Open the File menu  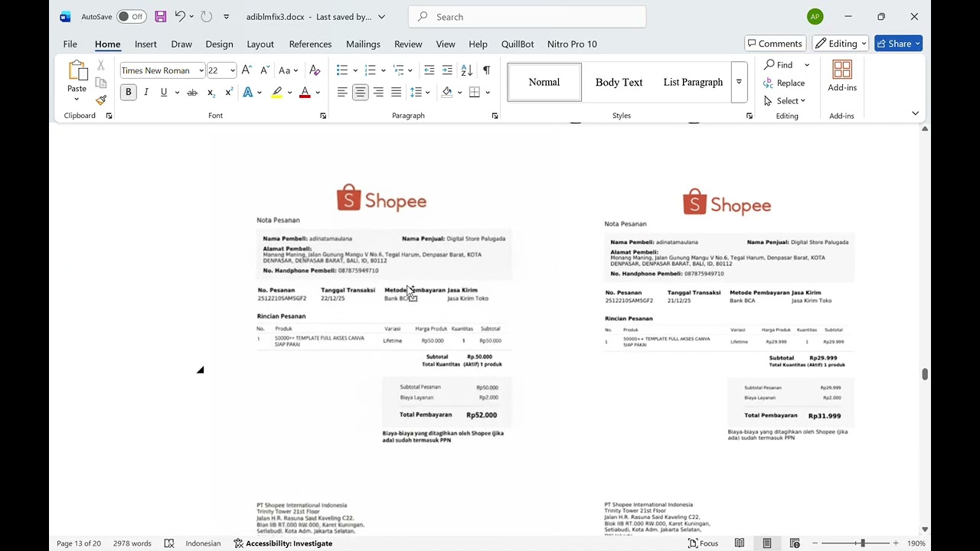70,44
